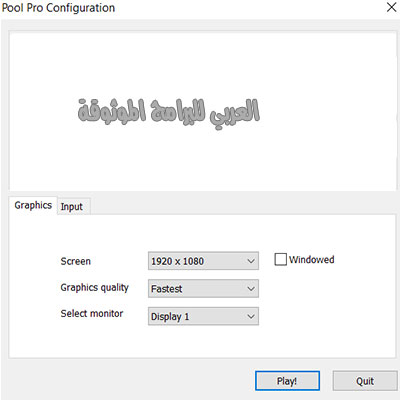
Task: Launch the game with Play! button
Action: pyautogui.click(x=287, y=381)
